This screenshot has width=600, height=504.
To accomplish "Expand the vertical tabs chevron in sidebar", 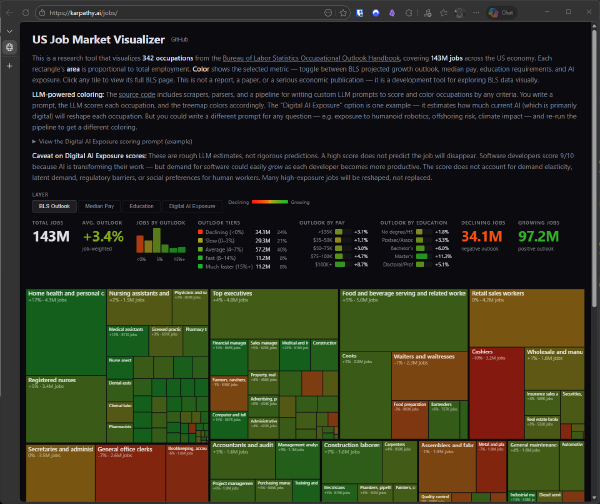I will [x=9, y=30].
